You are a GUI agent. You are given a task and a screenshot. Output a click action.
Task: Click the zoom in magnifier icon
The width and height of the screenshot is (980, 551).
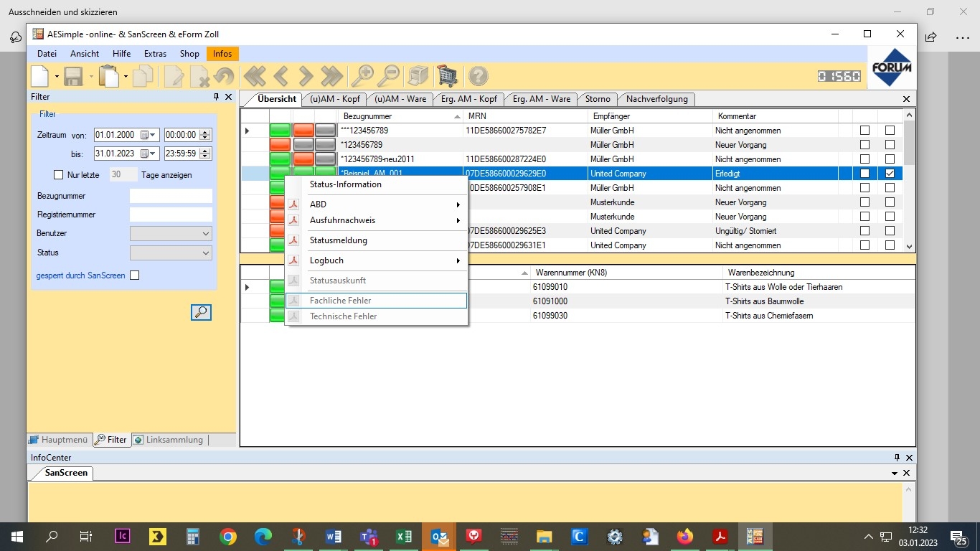(x=362, y=76)
